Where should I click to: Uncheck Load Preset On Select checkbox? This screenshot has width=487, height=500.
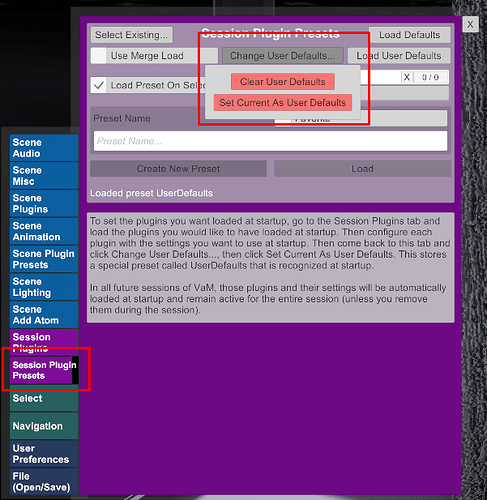(x=99, y=85)
